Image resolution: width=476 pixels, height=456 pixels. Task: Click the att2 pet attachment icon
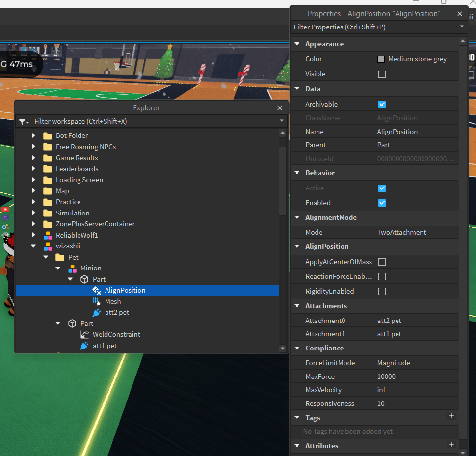[97, 313]
